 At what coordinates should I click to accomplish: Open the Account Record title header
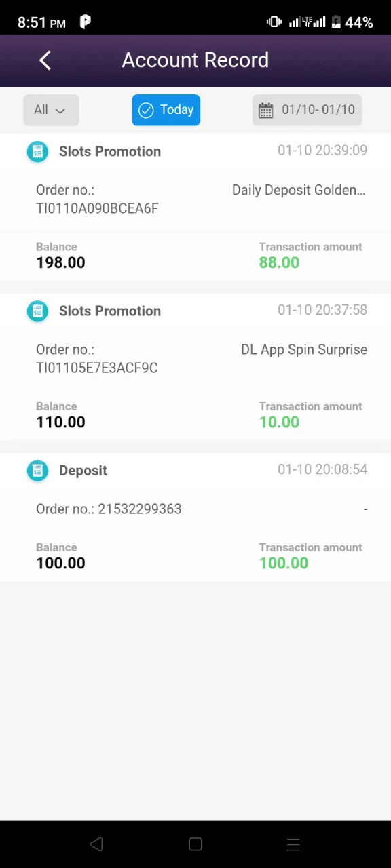click(x=195, y=60)
